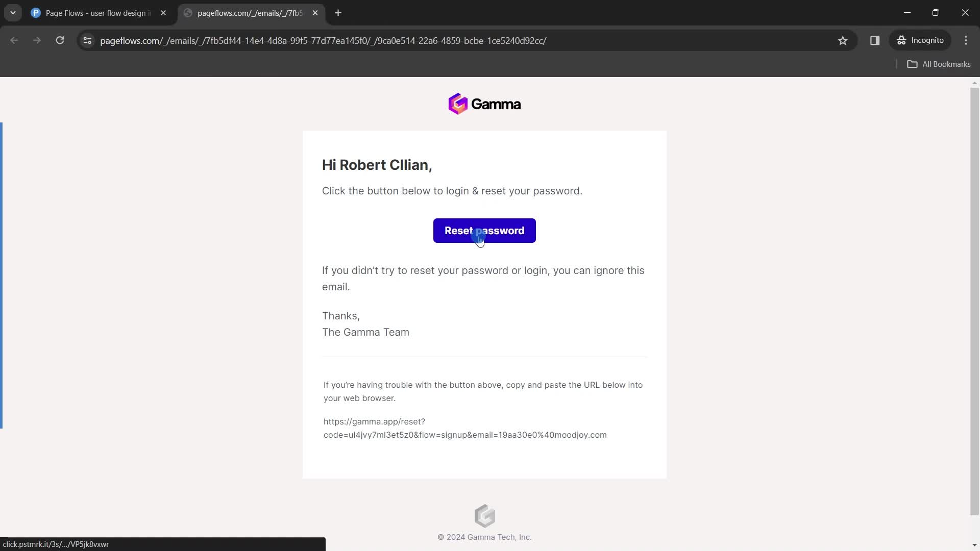The width and height of the screenshot is (980, 551).
Task: Click the All Bookmarks folder
Action: 940,64
